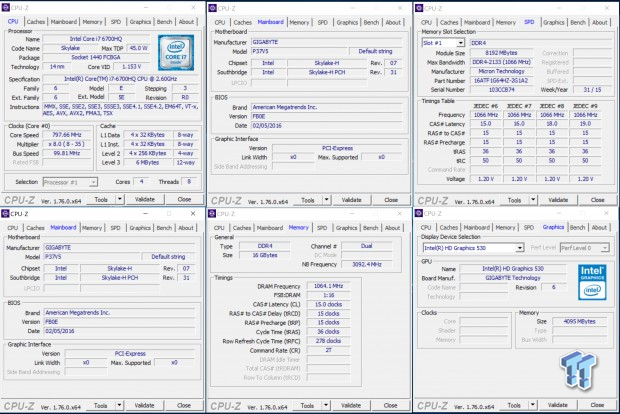The height and width of the screenshot is (414, 620).
Task: Click the Manufacturer value Micron Technology
Action: click(x=501, y=71)
